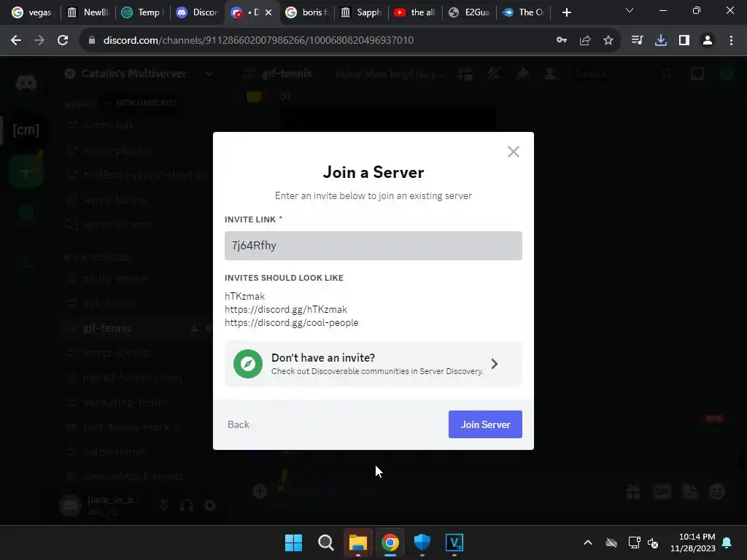Open User Settings gear icon
Viewport: 747px width, 560px height.
tap(209, 505)
